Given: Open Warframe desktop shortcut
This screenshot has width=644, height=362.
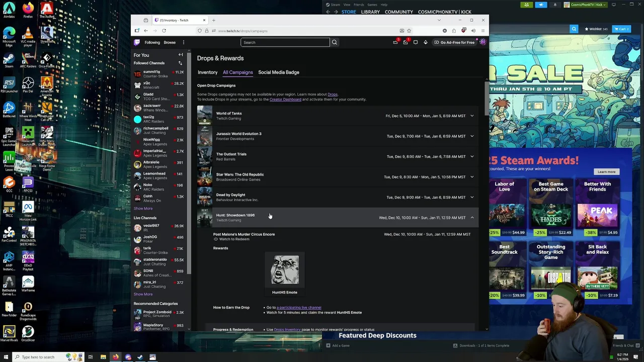Looking at the screenshot, I should tap(28, 285).
